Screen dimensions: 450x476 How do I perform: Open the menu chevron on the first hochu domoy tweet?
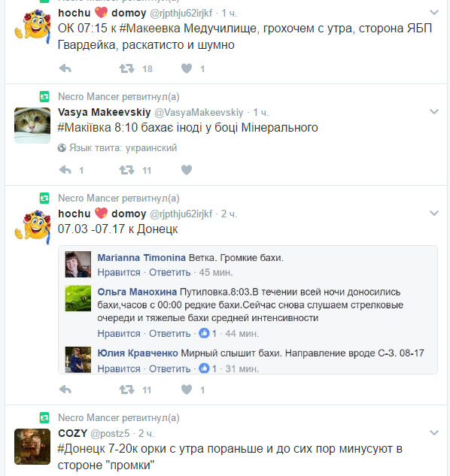click(x=434, y=13)
